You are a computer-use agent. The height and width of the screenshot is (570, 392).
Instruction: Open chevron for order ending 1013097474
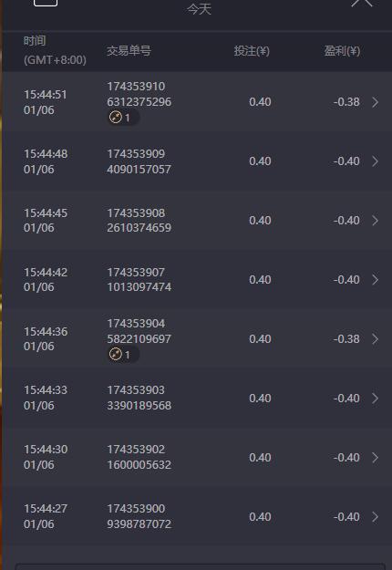click(376, 280)
